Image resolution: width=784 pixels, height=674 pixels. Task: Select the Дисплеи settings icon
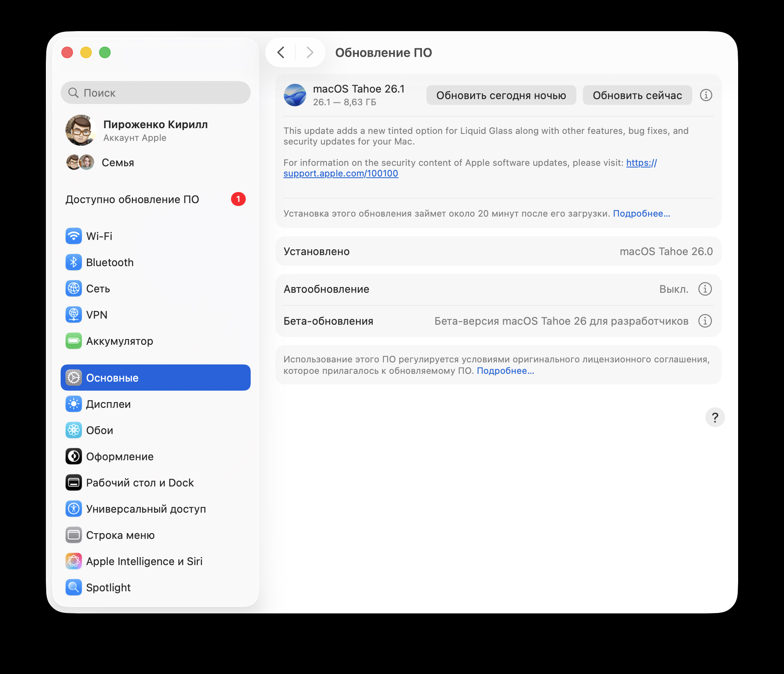point(73,404)
